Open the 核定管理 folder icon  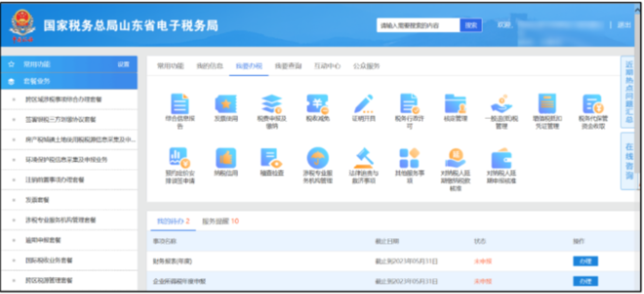point(455,104)
